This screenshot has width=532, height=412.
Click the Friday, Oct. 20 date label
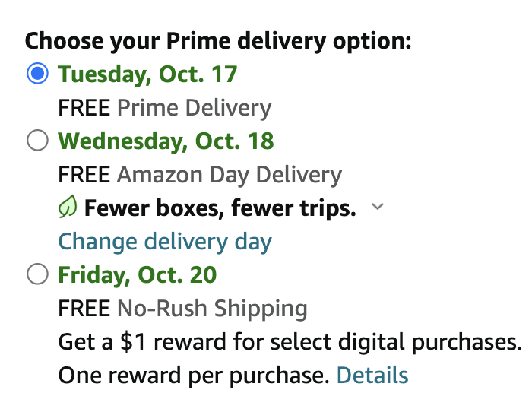tap(138, 274)
